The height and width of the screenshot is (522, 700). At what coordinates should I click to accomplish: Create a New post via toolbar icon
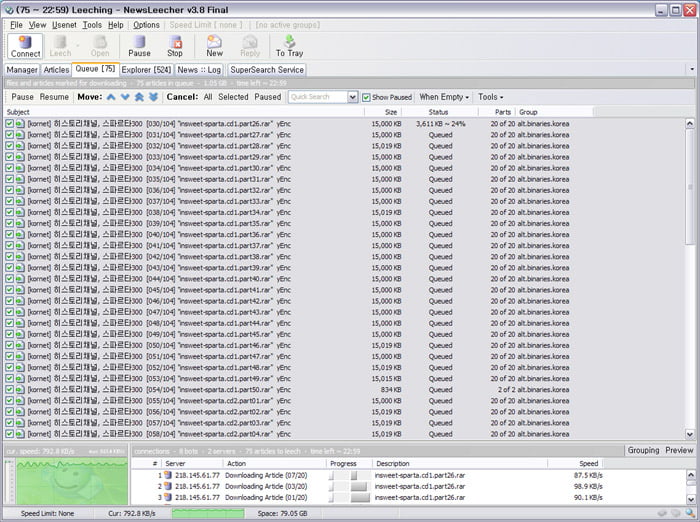214,46
